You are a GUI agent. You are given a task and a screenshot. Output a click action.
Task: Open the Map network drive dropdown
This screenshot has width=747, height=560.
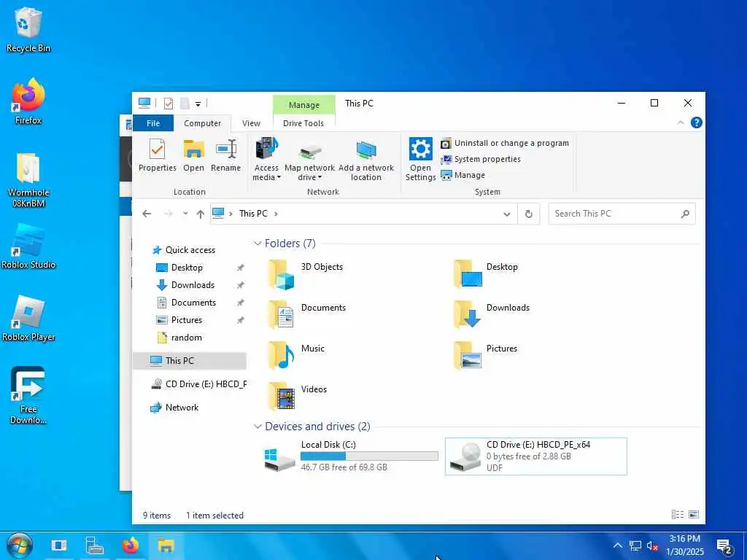309,160
